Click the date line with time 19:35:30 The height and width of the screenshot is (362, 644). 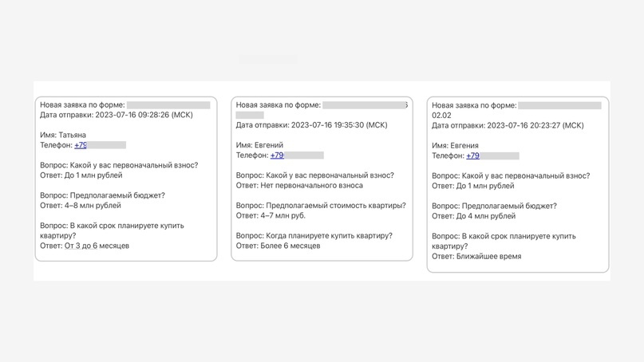click(311, 125)
